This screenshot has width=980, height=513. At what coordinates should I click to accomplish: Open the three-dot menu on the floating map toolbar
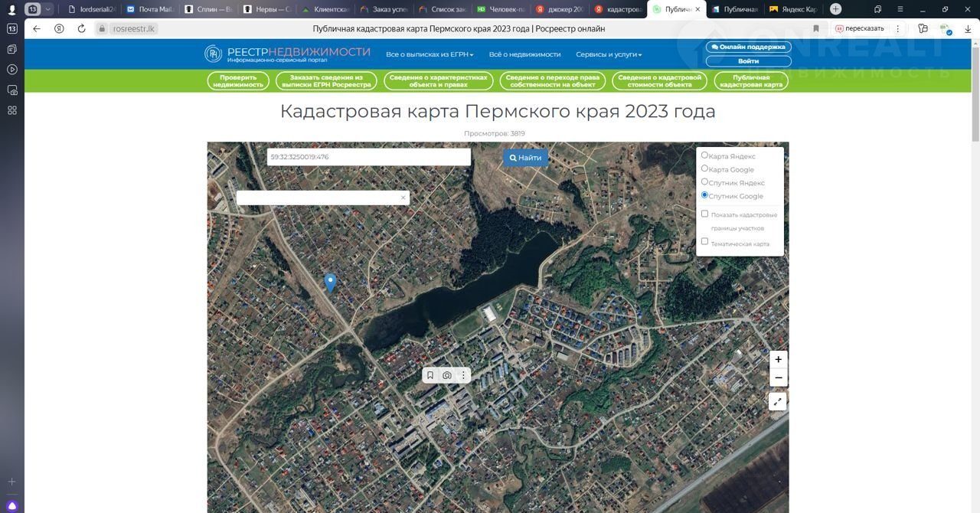(x=463, y=375)
